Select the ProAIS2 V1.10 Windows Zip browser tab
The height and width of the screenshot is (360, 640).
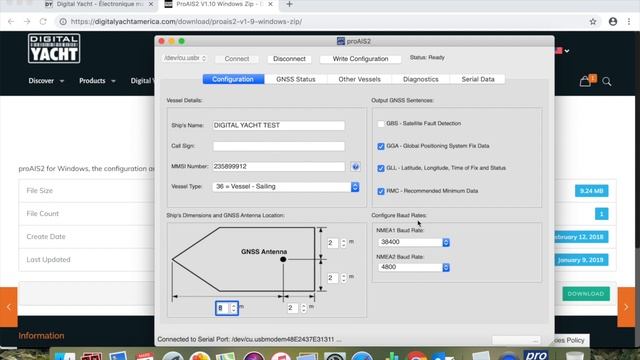click(218, 4)
